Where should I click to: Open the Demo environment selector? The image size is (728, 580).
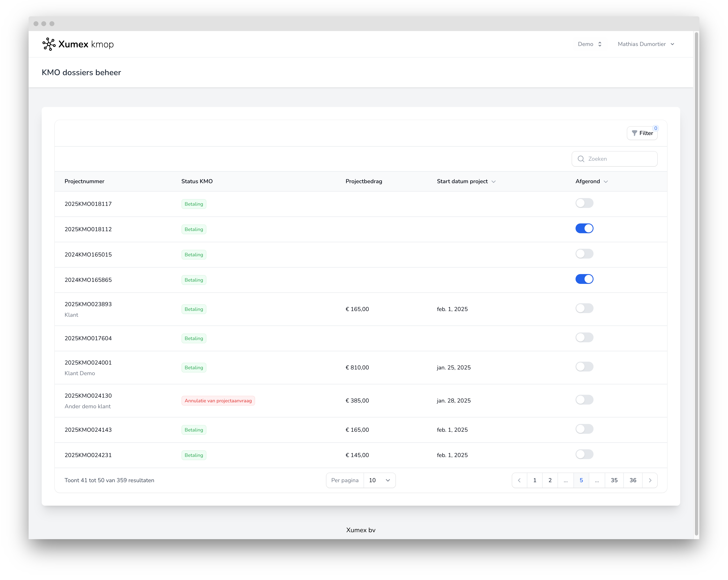point(590,44)
